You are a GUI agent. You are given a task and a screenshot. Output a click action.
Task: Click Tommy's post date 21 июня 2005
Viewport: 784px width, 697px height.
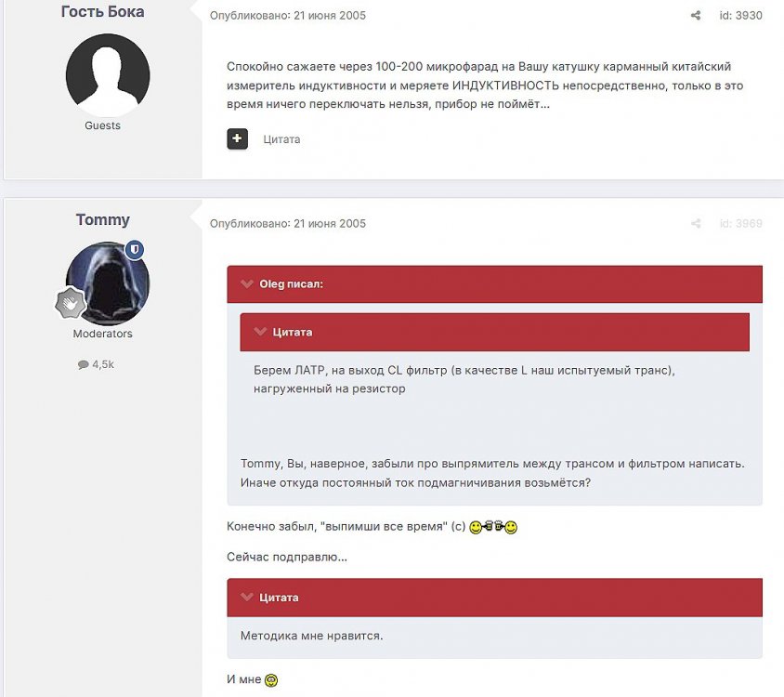pyautogui.click(x=330, y=224)
